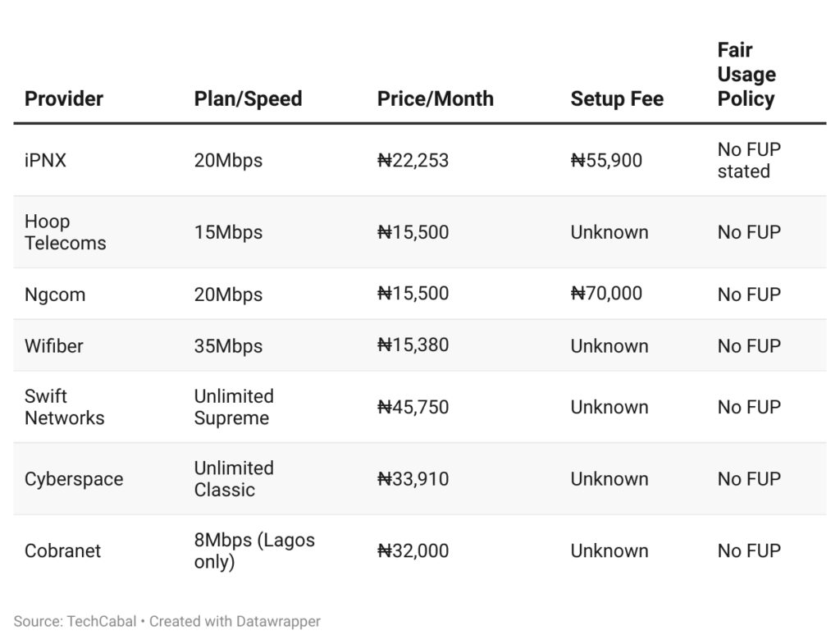Click the iPNX provider cell

(x=45, y=161)
